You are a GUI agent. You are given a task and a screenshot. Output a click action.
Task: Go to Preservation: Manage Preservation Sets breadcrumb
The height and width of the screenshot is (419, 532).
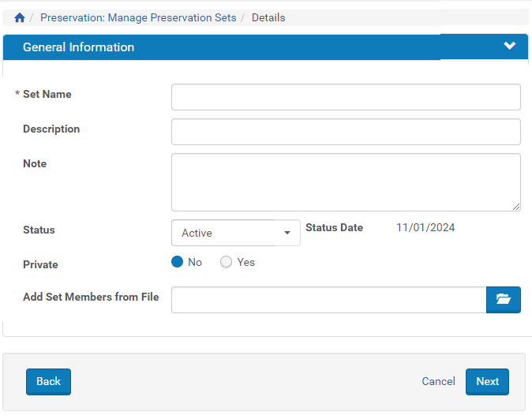click(138, 17)
